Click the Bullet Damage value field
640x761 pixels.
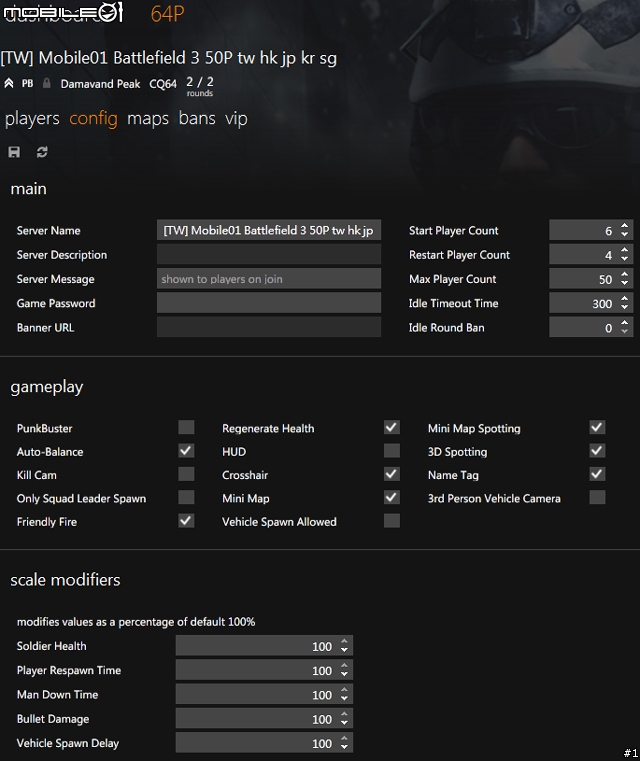(264, 719)
